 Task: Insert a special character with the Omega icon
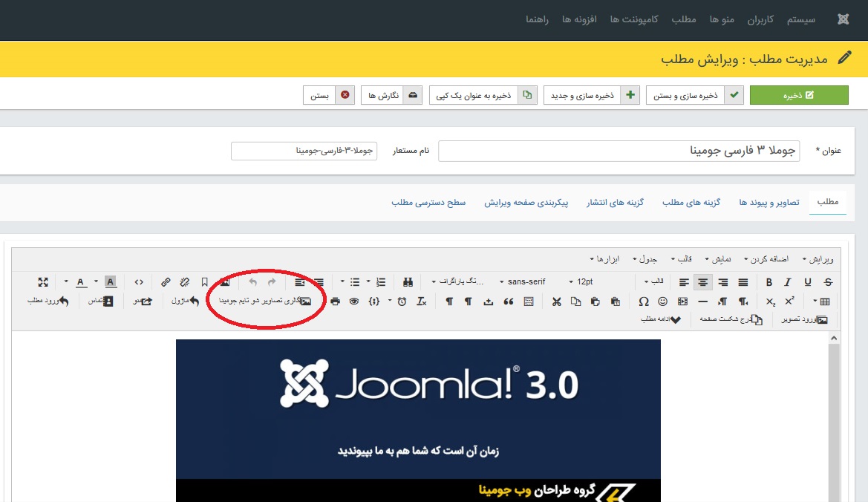[643, 301]
